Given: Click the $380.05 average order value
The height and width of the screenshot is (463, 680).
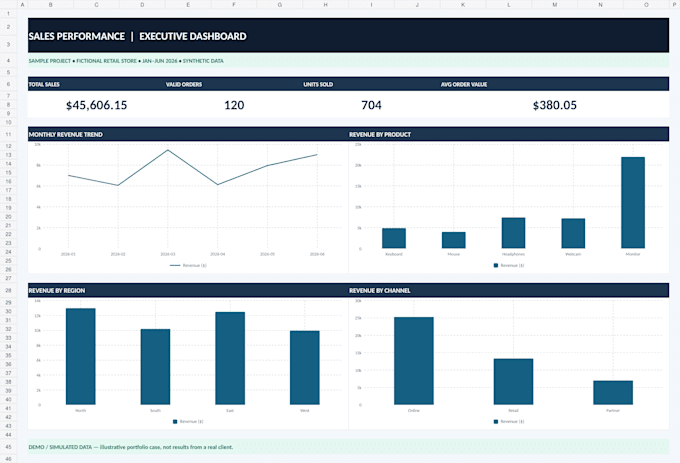Looking at the screenshot, I should tap(555, 105).
